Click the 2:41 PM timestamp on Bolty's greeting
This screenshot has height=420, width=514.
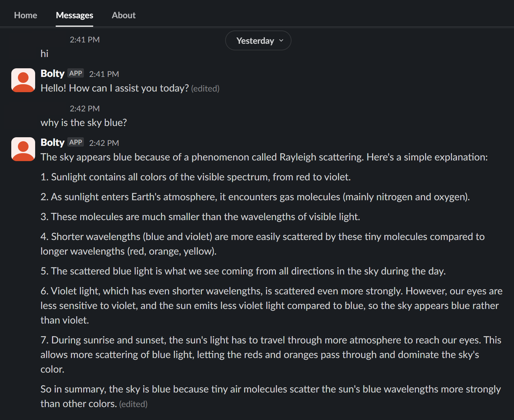click(x=104, y=74)
